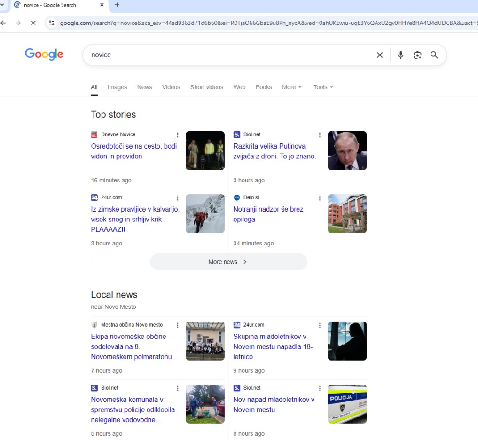The width and height of the screenshot is (478, 448).
Task: Expand the More search filters dropdown
Action: [291, 87]
